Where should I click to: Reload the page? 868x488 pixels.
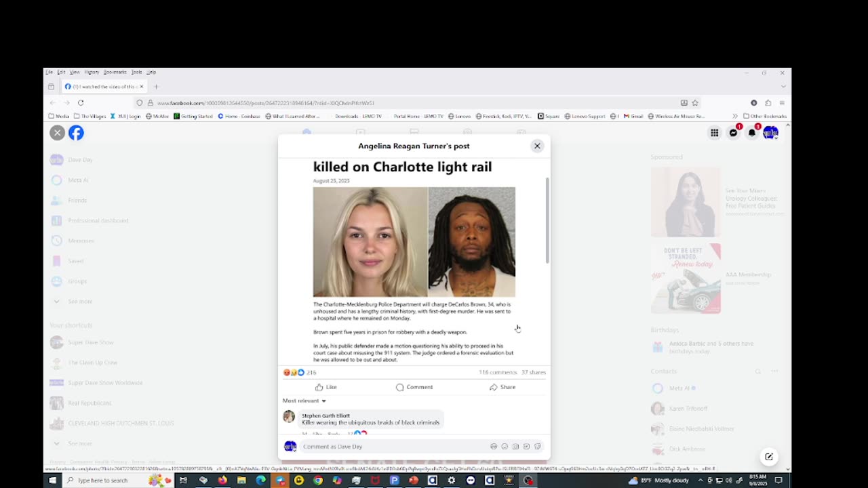pyautogui.click(x=81, y=103)
